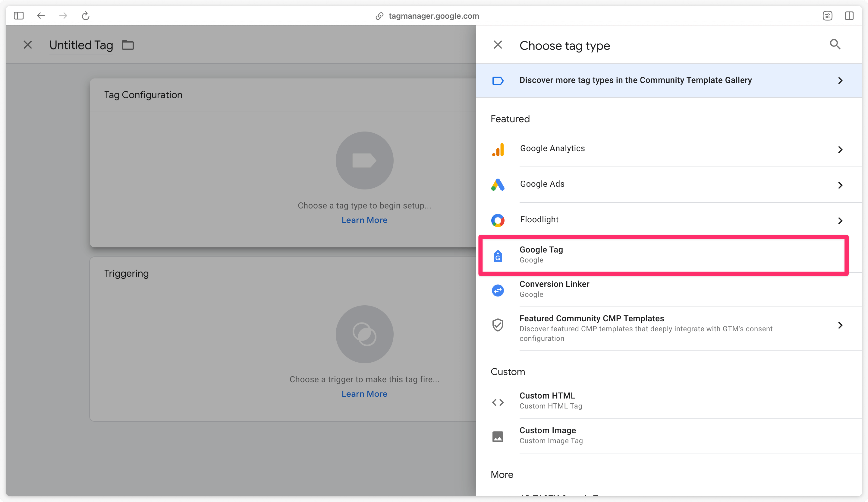The height and width of the screenshot is (502, 868).
Task: Click the Google Tag blue label icon
Action: point(498,256)
